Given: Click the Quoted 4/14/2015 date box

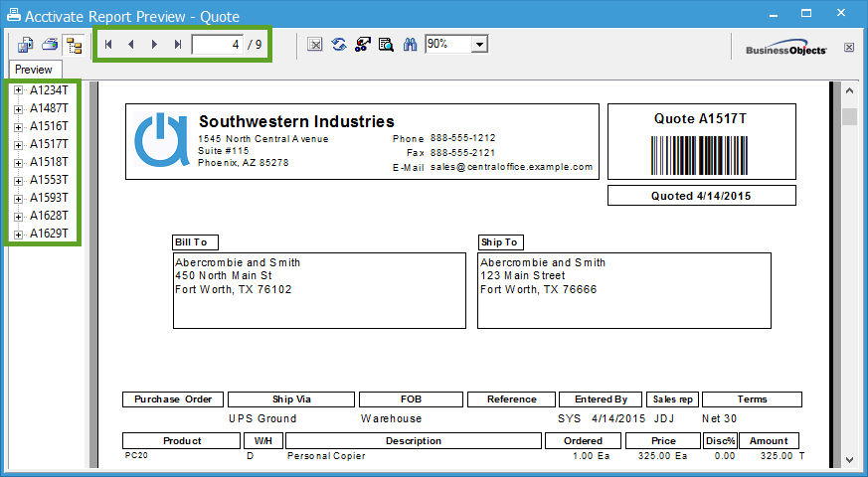Looking at the screenshot, I should coord(701,196).
